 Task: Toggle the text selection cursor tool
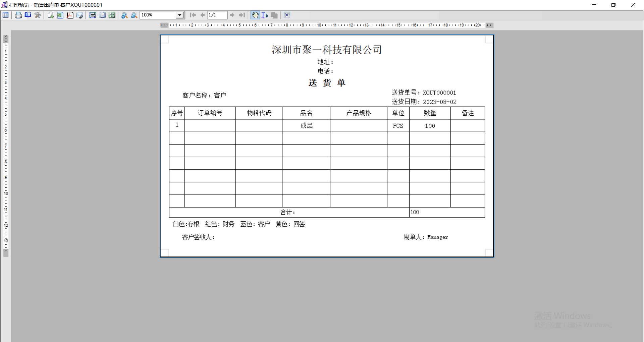point(265,15)
